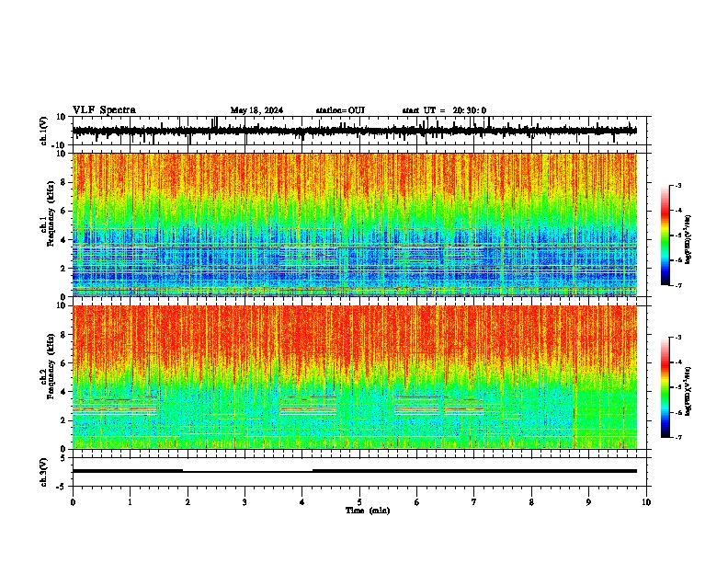
Task: Click the ch.1(V) waveform axis label
Action: [44, 131]
